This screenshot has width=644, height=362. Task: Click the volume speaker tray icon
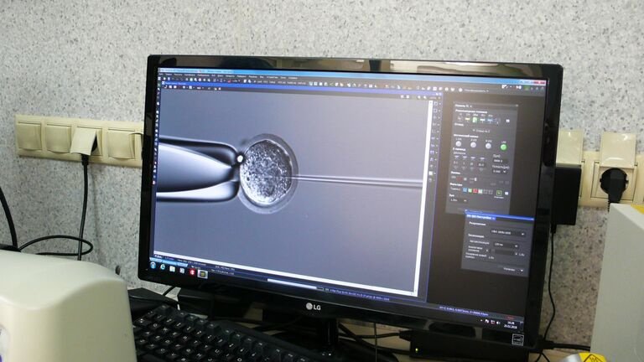coord(498,323)
